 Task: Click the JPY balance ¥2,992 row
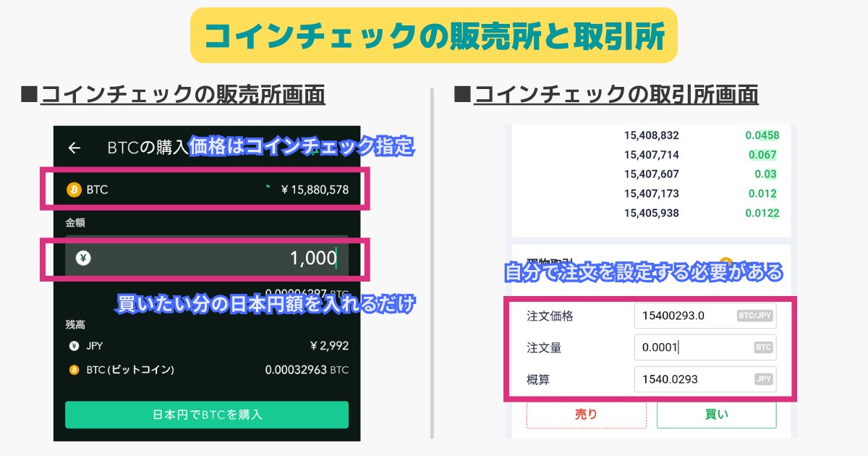pos(207,346)
